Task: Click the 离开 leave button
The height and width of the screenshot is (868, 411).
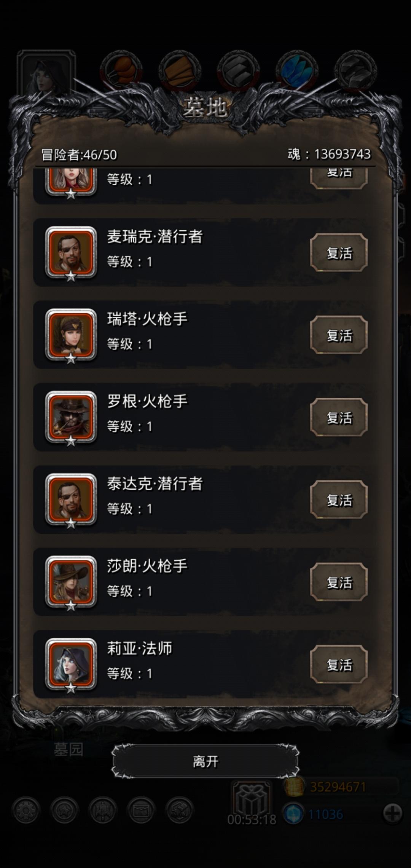Action: click(x=205, y=761)
